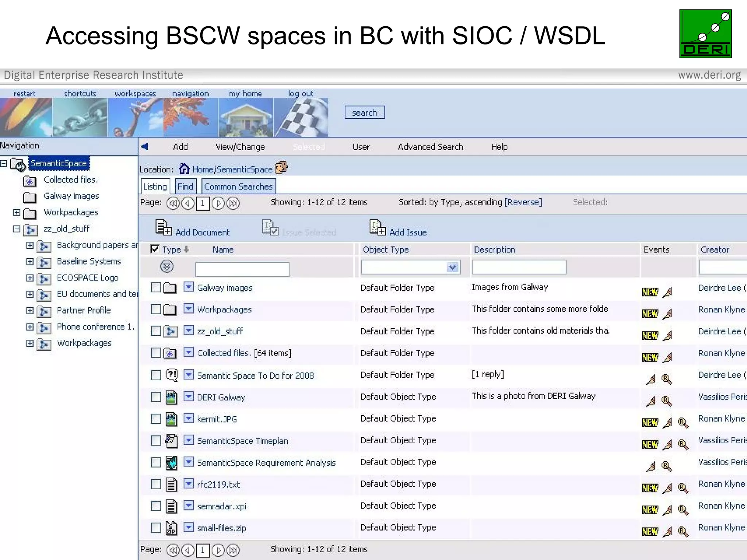Expand Baseline Systems tree node
This screenshot has width=747, height=560.
click(x=30, y=261)
